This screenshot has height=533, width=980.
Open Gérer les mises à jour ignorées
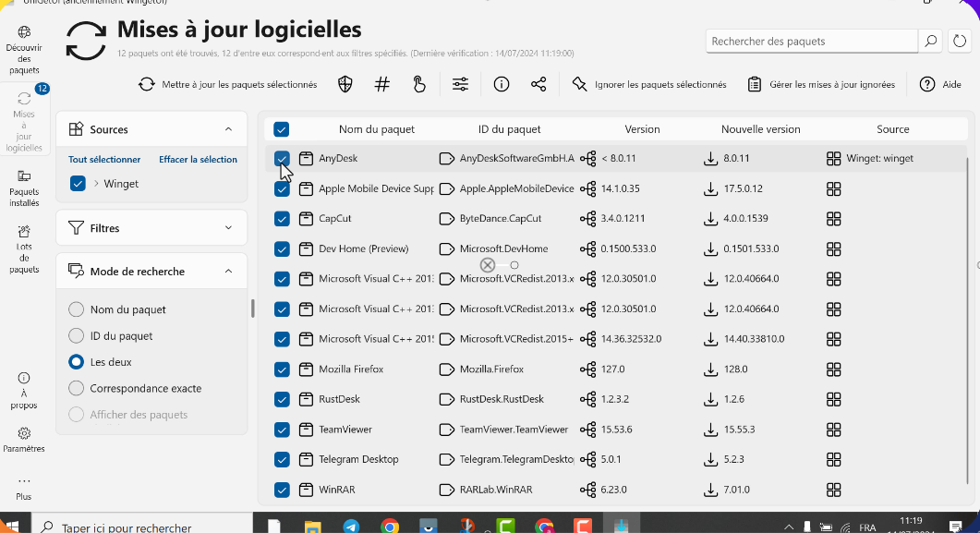(x=821, y=84)
